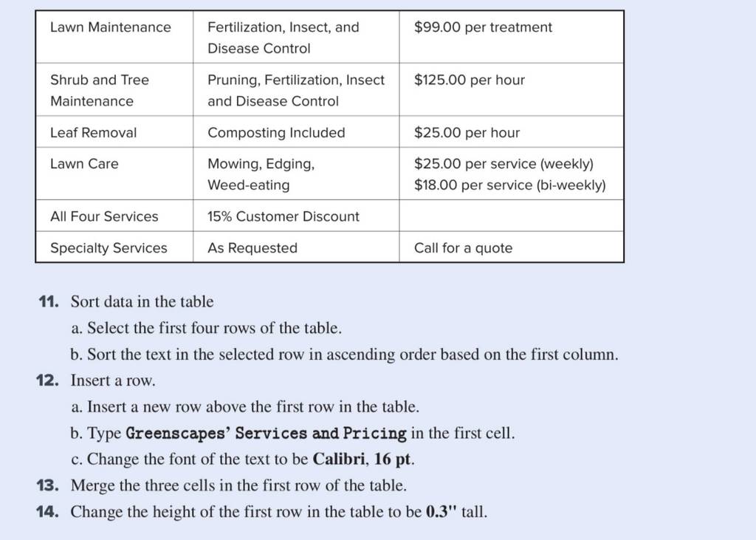This screenshot has height=540, width=756.
Task: Click the 'Composting Included' description cell
Action: (296, 131)
